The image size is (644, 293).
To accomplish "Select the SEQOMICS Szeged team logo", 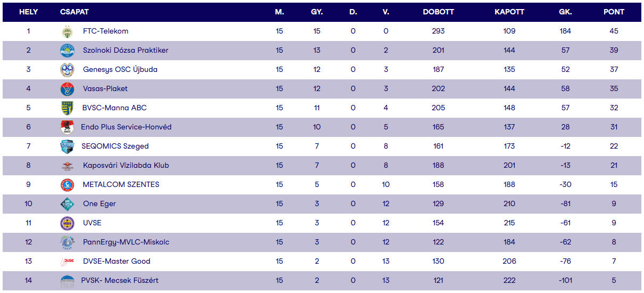I will pos(67,146).
